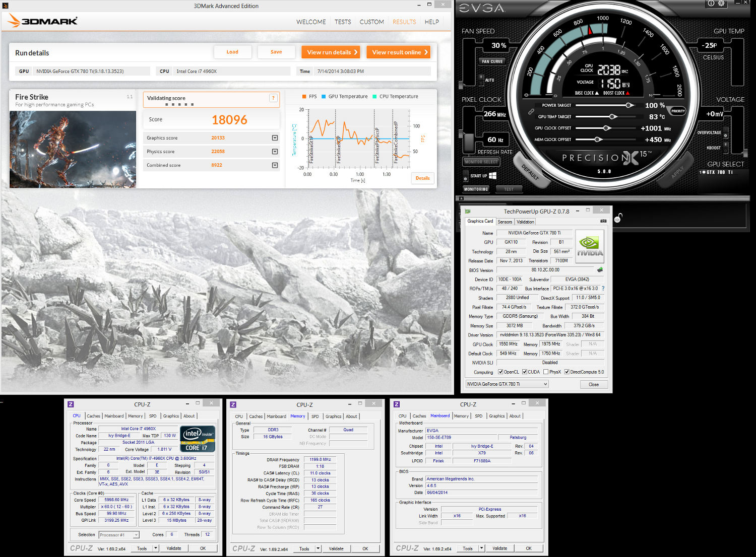Open Precision X settings gear icon

[x=722, y=4]
